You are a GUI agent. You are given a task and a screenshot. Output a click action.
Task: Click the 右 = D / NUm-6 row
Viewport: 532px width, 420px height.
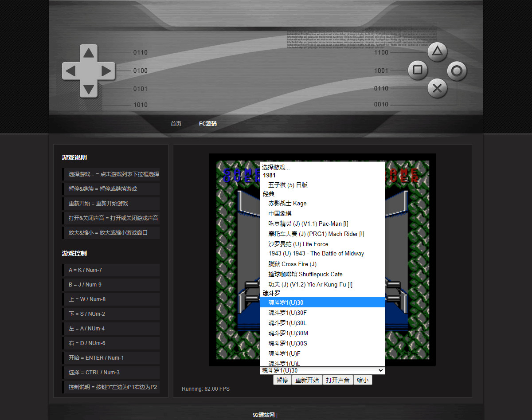coord(111,343)
